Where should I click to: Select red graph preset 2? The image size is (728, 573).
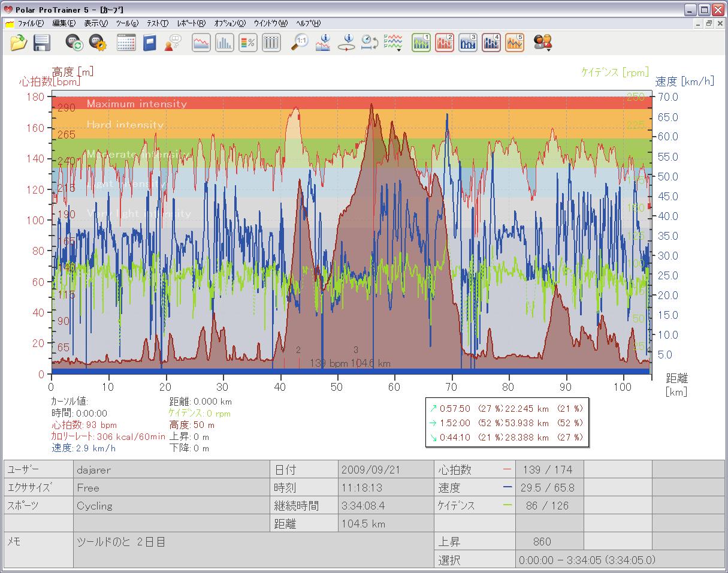(445, 43)
